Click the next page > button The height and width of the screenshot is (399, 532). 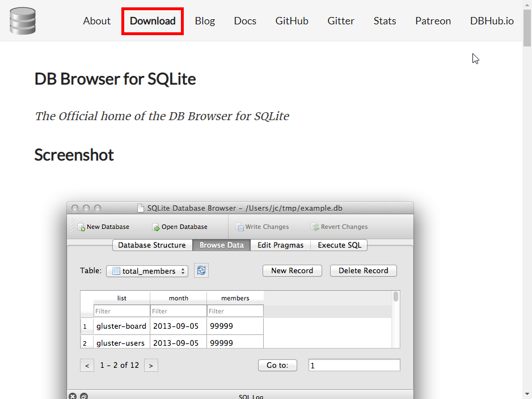click(x=151, y=366)
